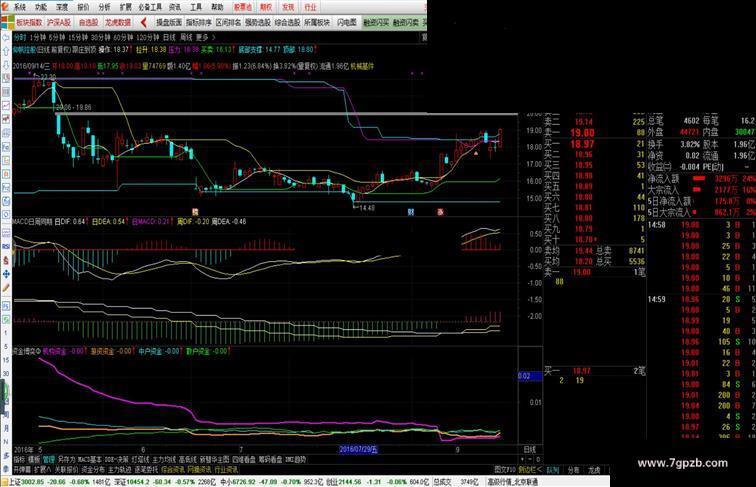Click the 另存为 button

(66, 460)
